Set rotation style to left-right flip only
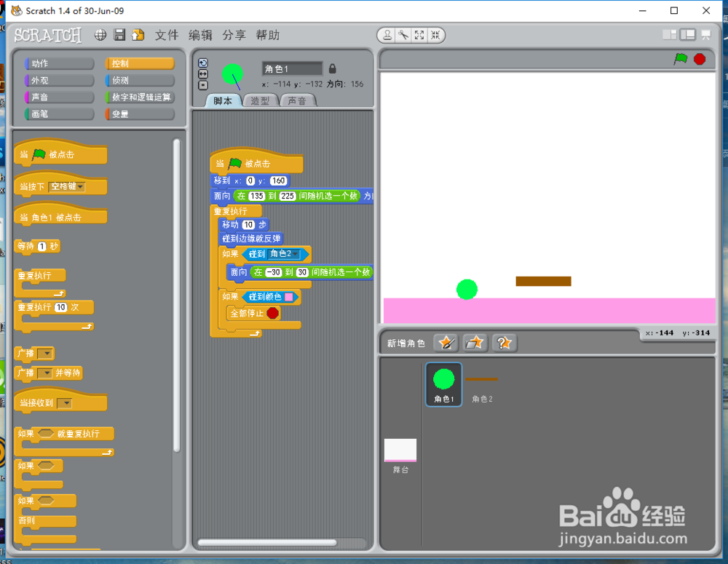 coord(203,74)
